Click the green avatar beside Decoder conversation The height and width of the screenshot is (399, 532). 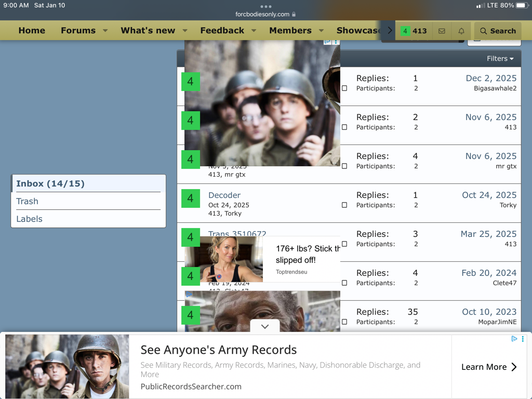[x=191, y=198]
